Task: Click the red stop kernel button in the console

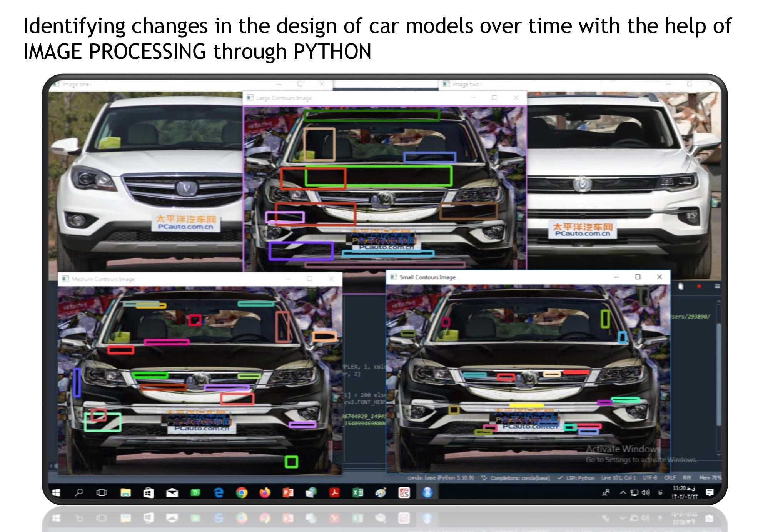Action: click(699, 286)
